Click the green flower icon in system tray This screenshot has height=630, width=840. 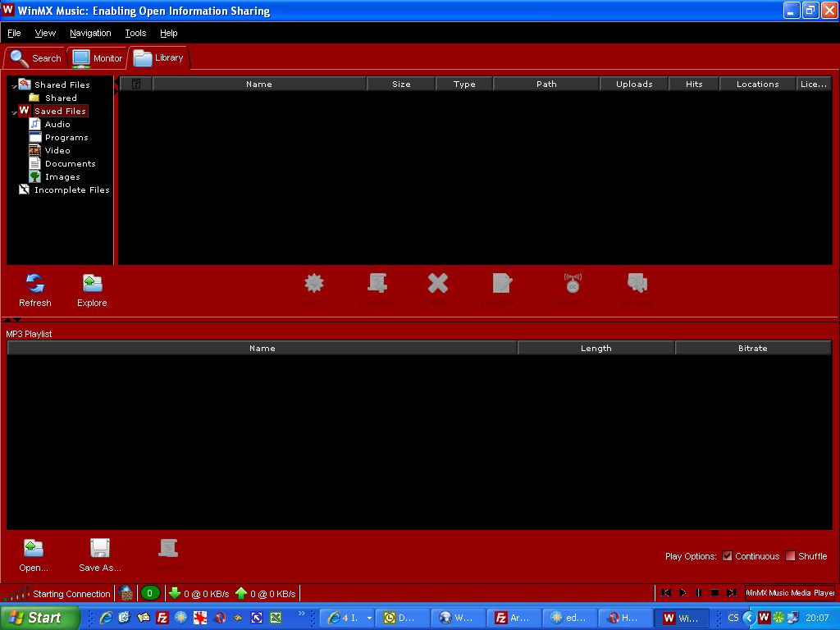point(778,618)
